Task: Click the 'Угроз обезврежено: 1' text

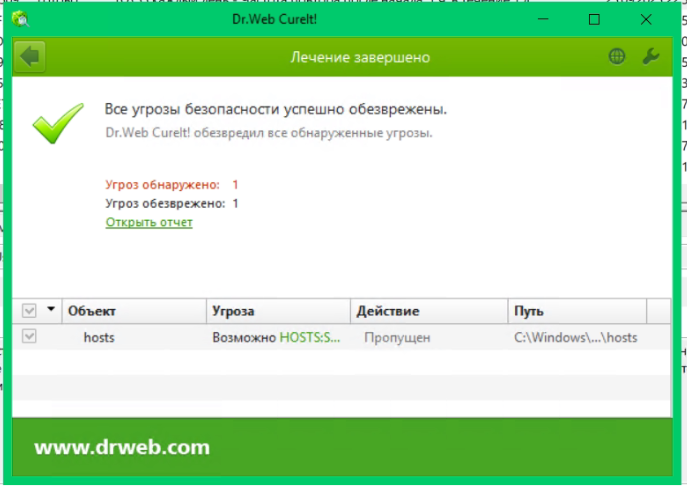Action: [x=172, y=203]
